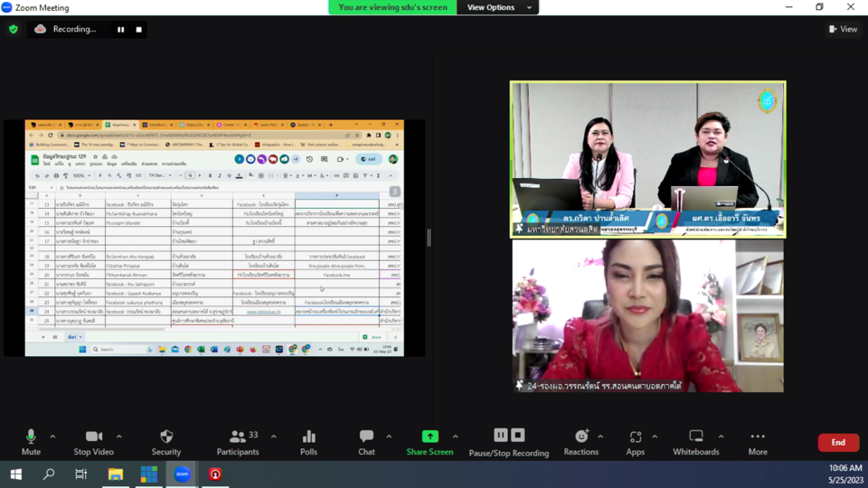This screenshot has width=868, height=488.
Task: Open the Participants panel
Action: pos(238,443)
